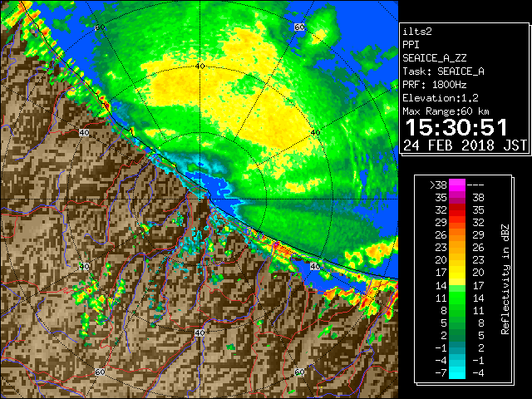The height and width of the screenshot is (399, 532).
Task: Select the 'Elevation:1.2' text
Action: coord(440,98)
